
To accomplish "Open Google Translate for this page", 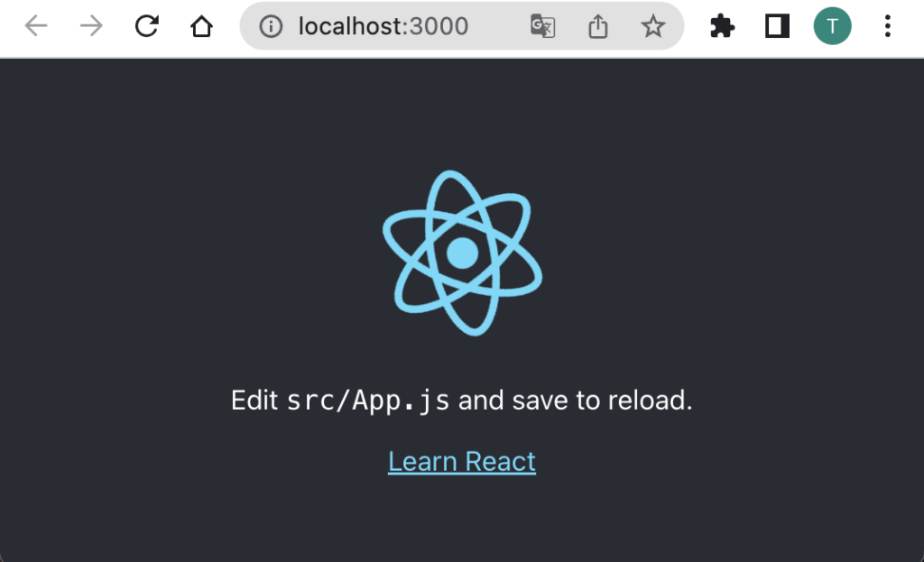I will coord(542,26).
